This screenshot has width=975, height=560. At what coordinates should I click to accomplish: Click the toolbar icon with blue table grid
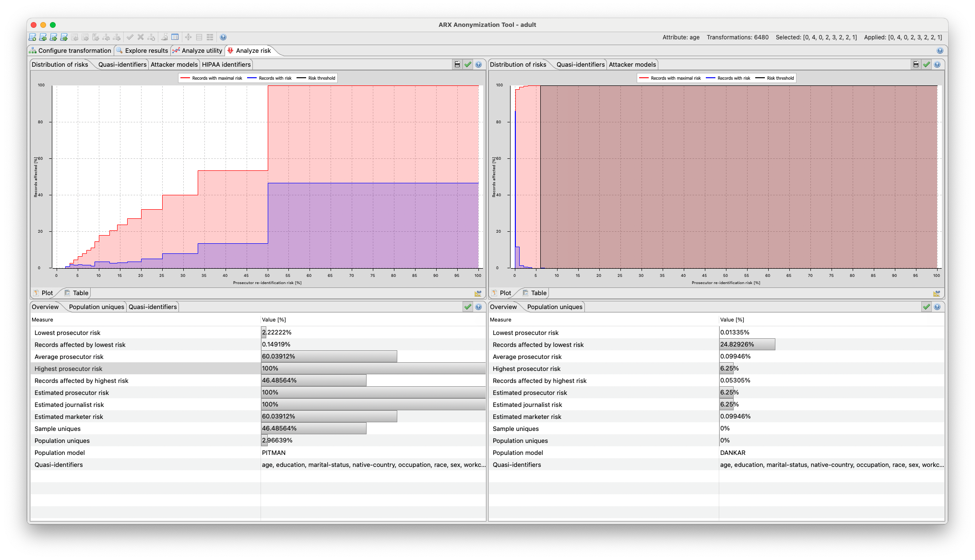175,37
